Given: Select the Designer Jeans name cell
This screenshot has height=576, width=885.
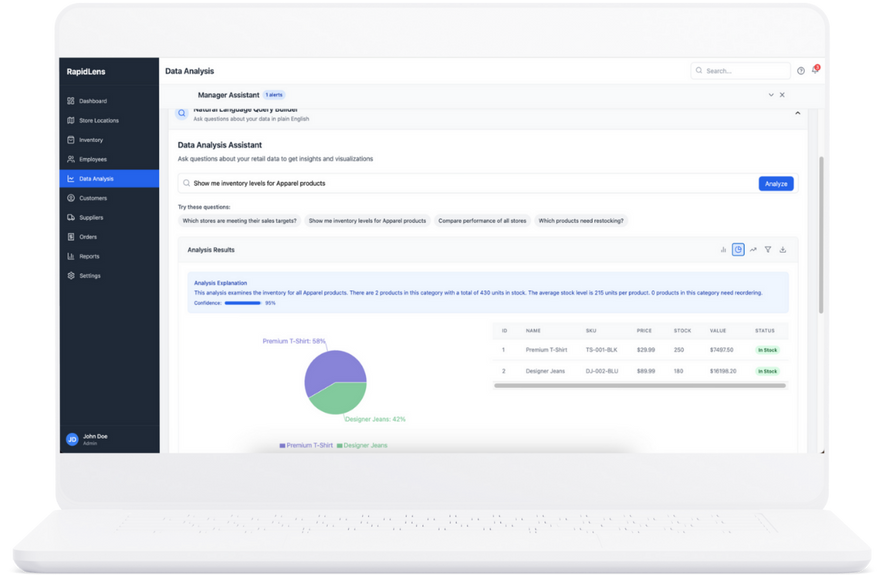Looking at the screenshot, I should [545, 371].
